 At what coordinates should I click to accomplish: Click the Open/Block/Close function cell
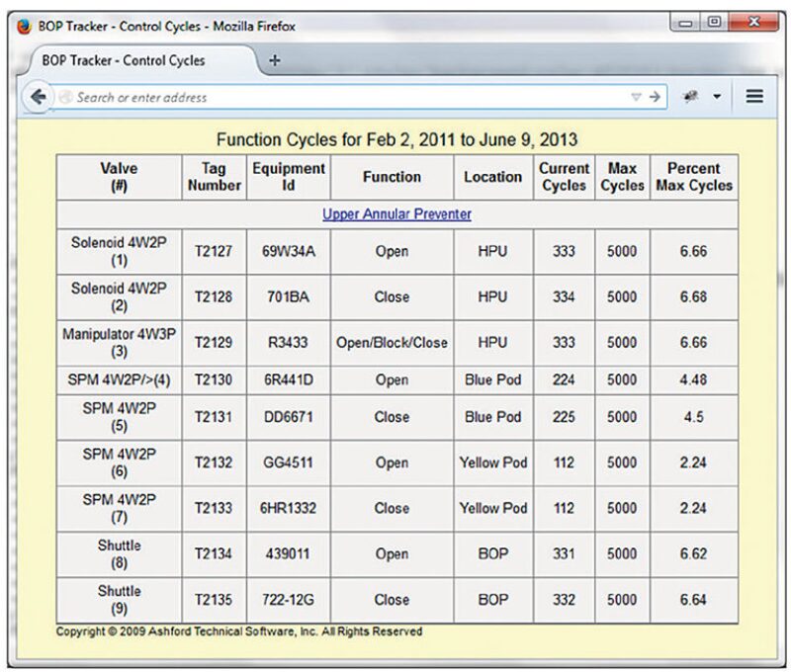pyautogui.click(x=392, y=343)
